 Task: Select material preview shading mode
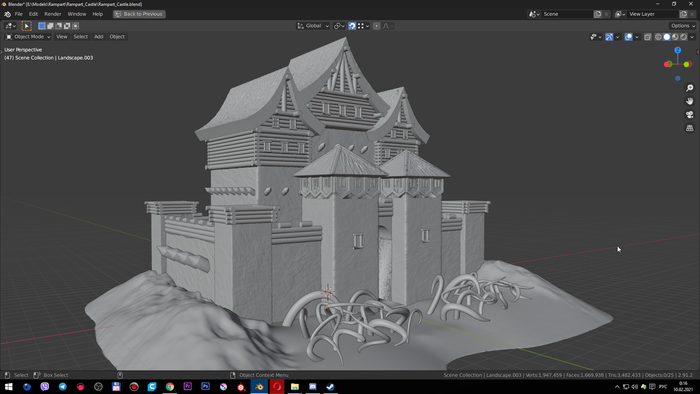[x=675, y=37]
